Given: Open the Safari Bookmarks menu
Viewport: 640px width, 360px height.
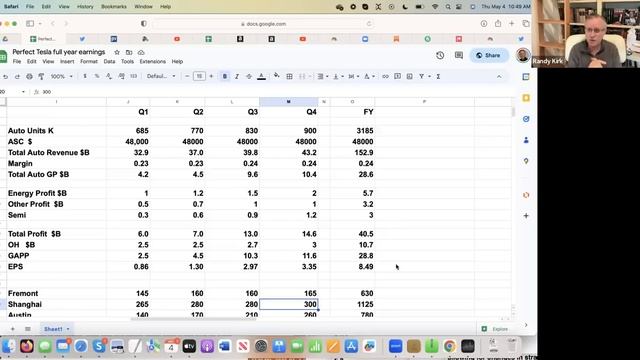Looking at the screenshot, I should [114, 7].
